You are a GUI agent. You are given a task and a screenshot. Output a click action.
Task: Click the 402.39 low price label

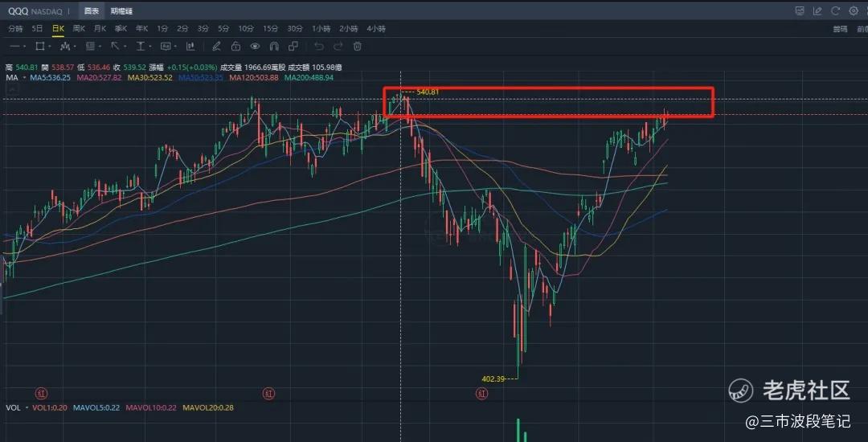[493, 379]
